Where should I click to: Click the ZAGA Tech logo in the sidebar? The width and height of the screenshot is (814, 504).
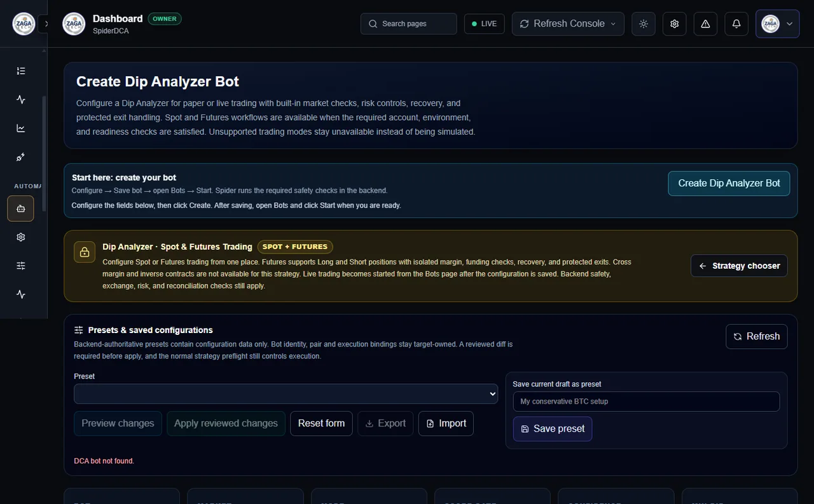24,24
